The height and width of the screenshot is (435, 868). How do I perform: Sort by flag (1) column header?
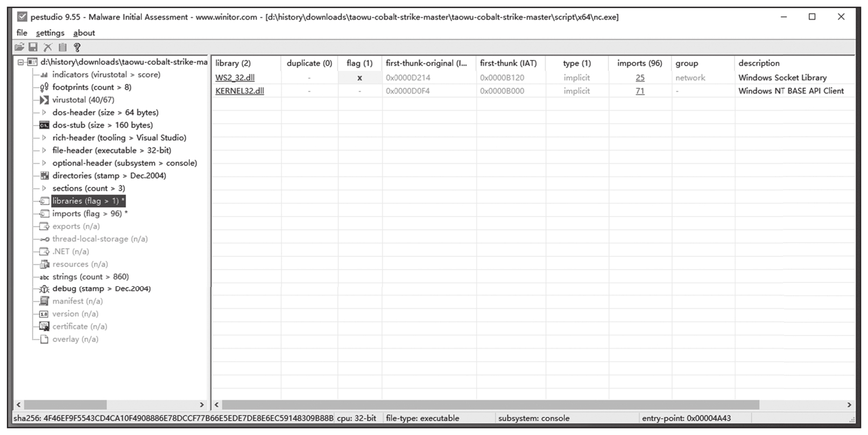point(360,63)
